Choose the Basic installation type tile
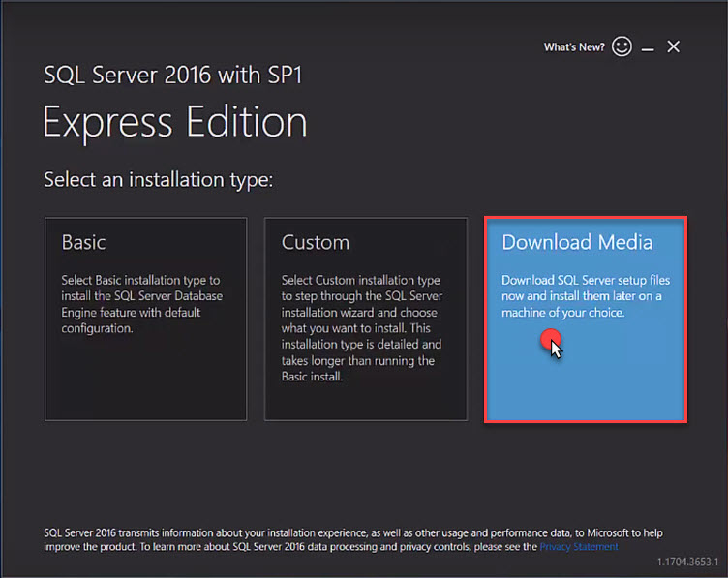 pyautogui.click(x=146, y=319)
